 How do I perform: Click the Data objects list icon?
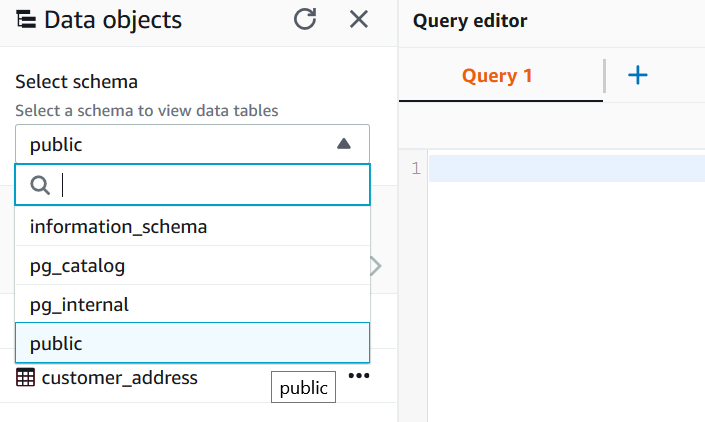(27, 19)
